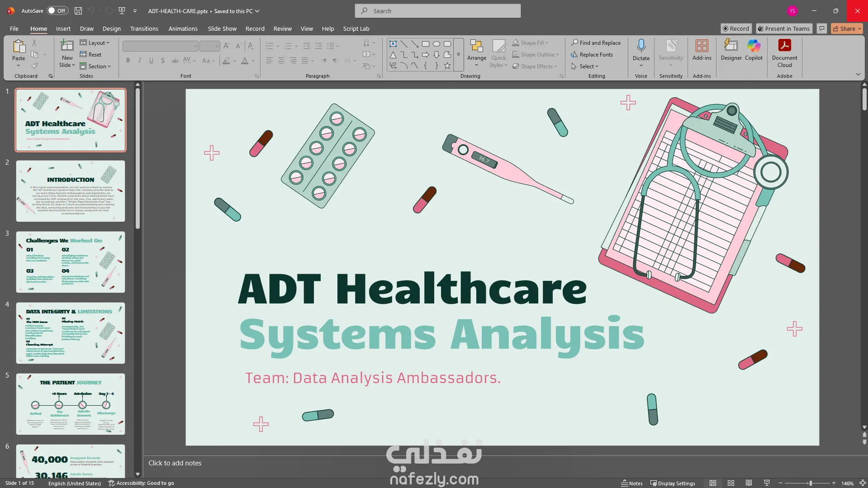Switch to Reading View icon

(749, 483)
